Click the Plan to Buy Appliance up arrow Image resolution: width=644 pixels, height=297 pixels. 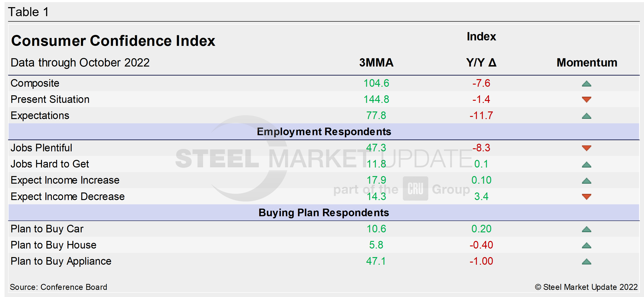586,262
